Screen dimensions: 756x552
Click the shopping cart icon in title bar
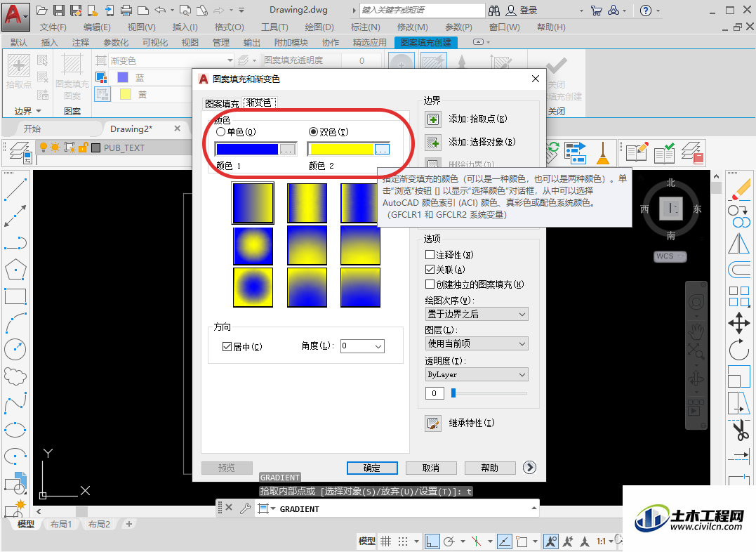[597, 10]
